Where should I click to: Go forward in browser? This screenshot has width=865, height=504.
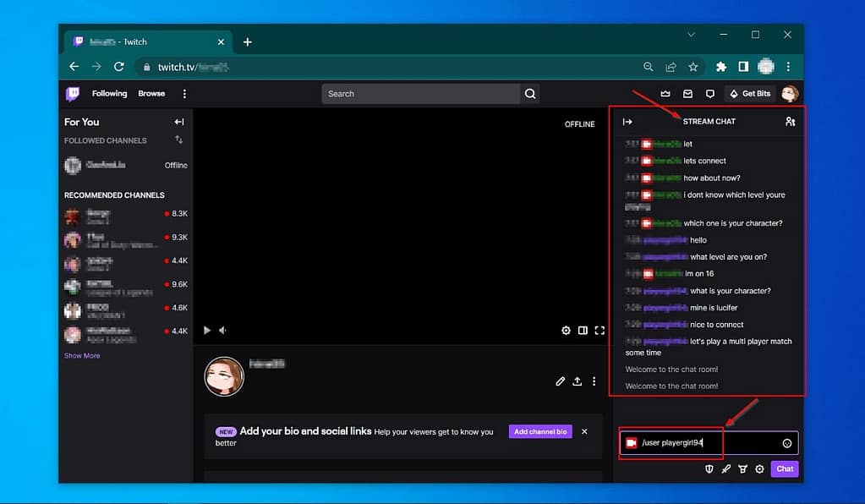click(96, 67)
